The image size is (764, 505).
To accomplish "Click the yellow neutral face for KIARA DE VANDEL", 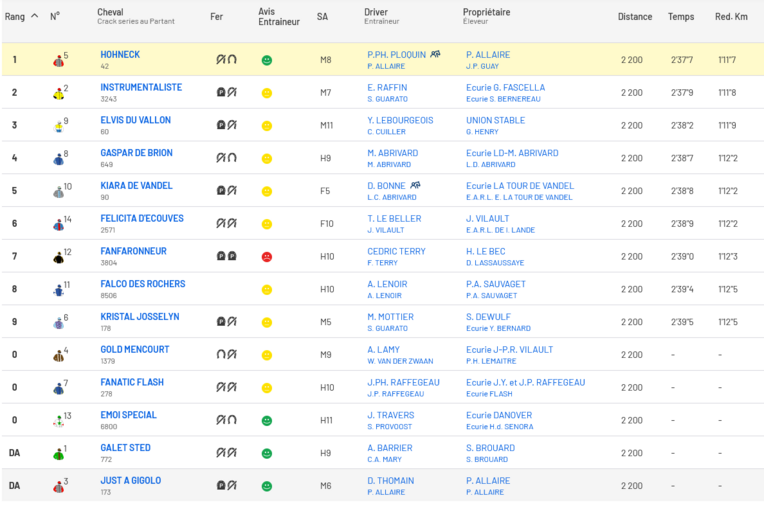I will pos(266,191).
